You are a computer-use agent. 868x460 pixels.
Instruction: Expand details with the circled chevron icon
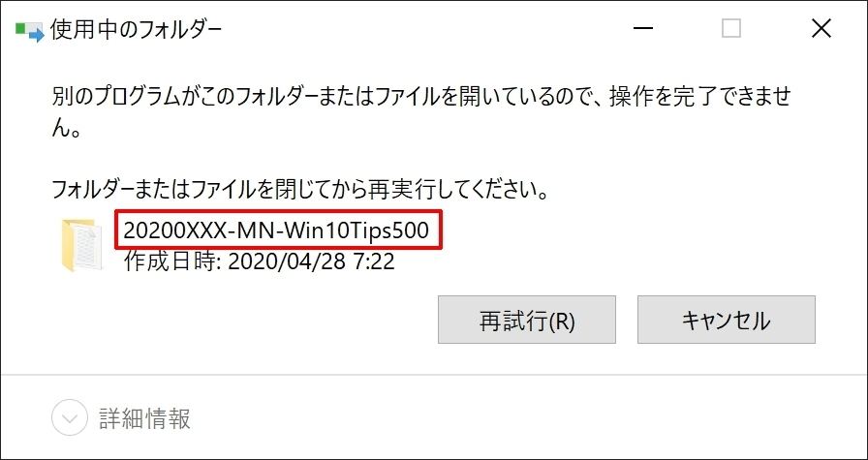click(x=70, y=418)
